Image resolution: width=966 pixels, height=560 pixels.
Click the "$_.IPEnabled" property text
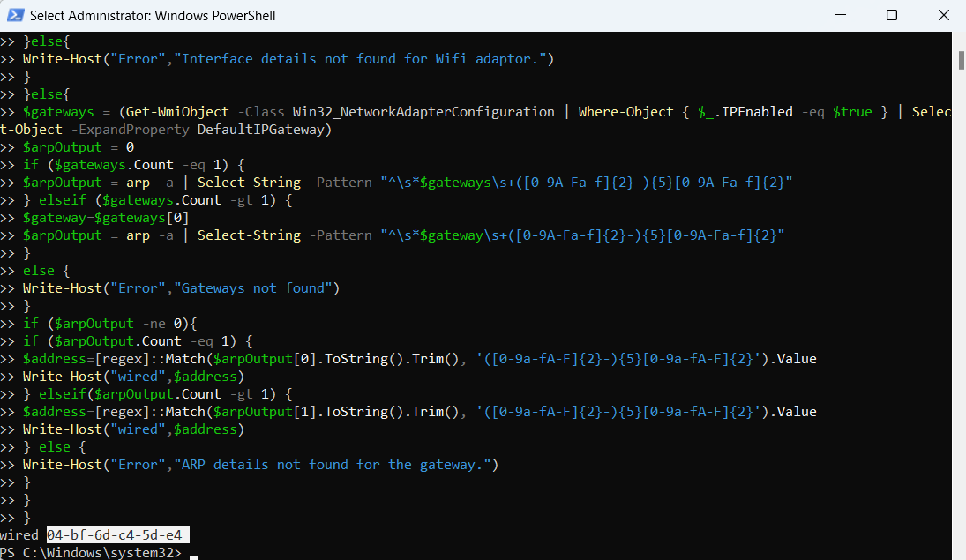click(745, 112)
